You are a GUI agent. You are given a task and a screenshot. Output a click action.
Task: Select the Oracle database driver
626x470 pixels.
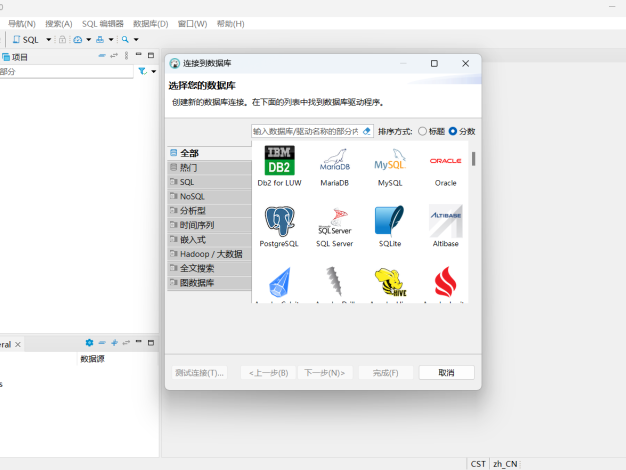point(446,161)
